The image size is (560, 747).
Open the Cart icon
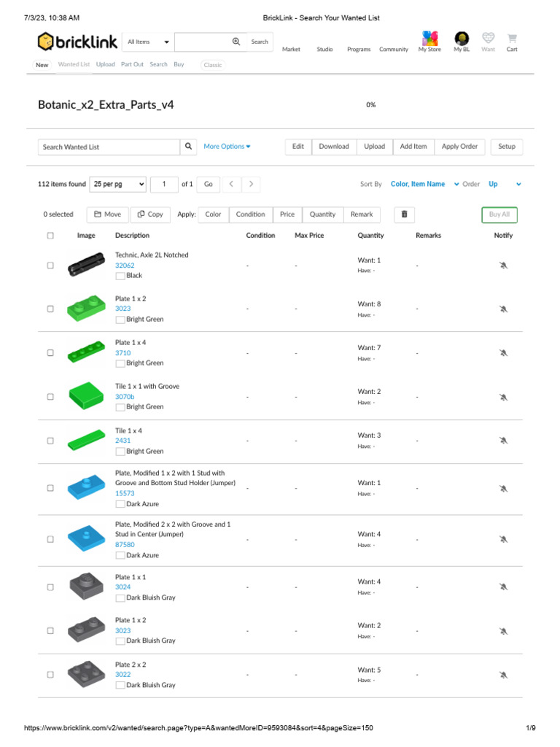coord(513,39)
